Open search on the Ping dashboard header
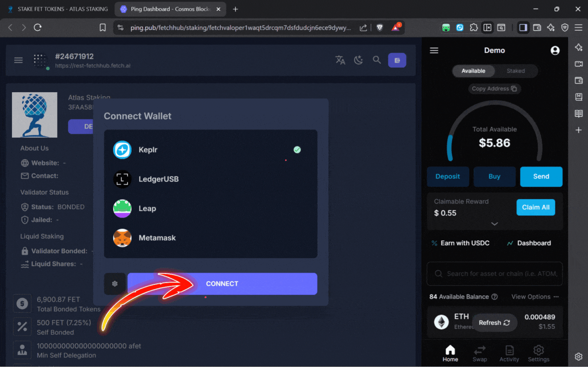This screenshot has width=588, height=367. pyautogui.click(x=377, y=60)
